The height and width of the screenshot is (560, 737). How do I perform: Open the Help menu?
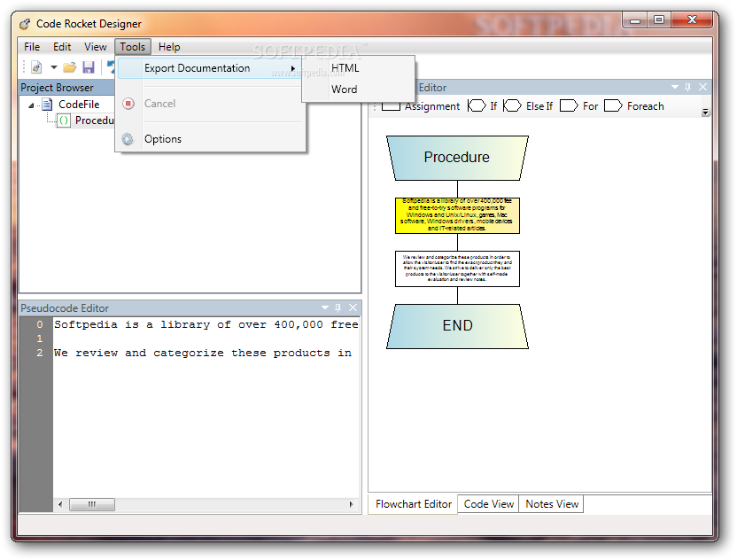tap(169, 47)
